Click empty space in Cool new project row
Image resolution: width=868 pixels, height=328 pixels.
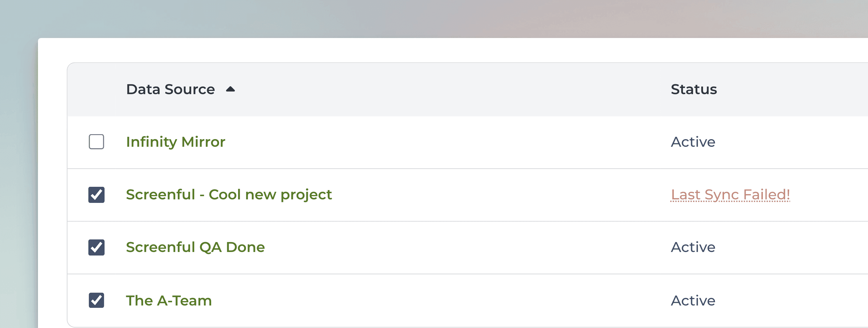(x=499, y=194)
